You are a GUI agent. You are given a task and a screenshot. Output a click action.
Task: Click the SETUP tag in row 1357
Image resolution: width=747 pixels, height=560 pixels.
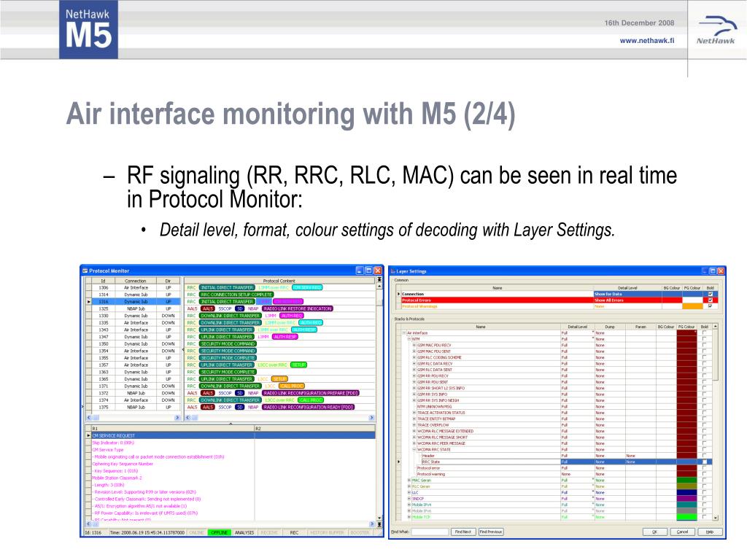click(x=298, y=365)
